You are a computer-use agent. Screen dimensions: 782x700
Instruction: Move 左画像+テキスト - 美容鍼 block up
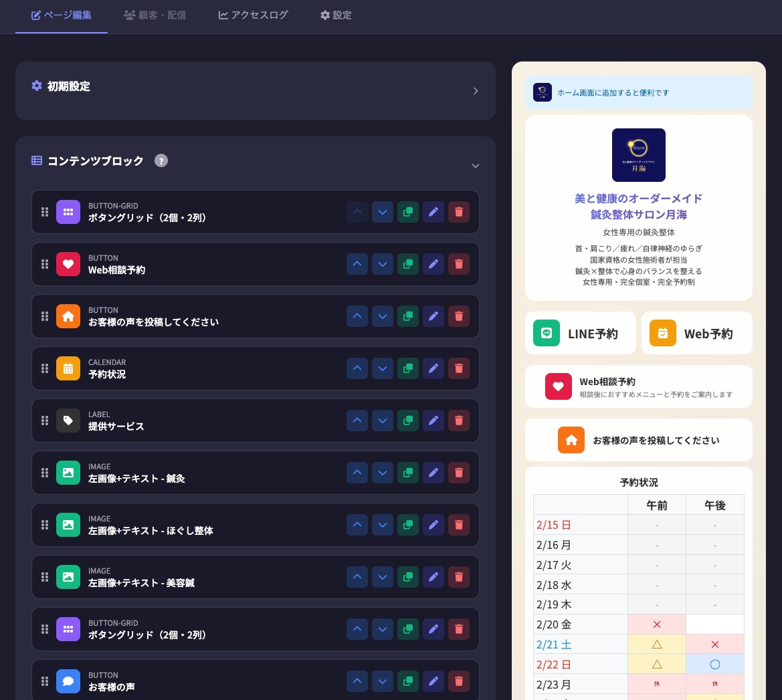click(x=357, y=577)
